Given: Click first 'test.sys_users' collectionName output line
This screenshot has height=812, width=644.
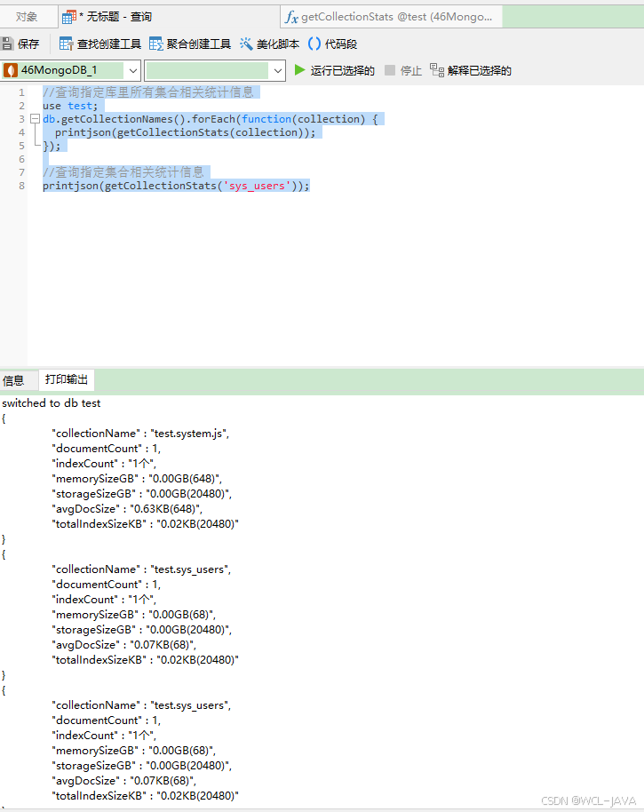Looking at the screenshot, I should tap(141, 569).
